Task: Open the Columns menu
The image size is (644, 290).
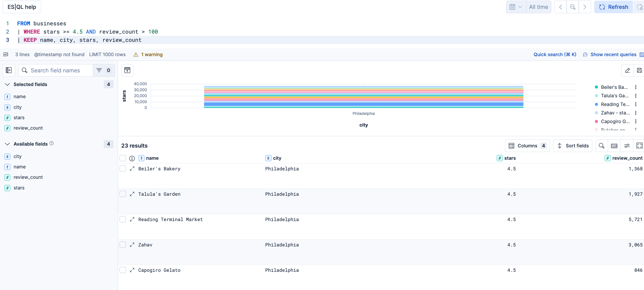Action: [527, 146]
